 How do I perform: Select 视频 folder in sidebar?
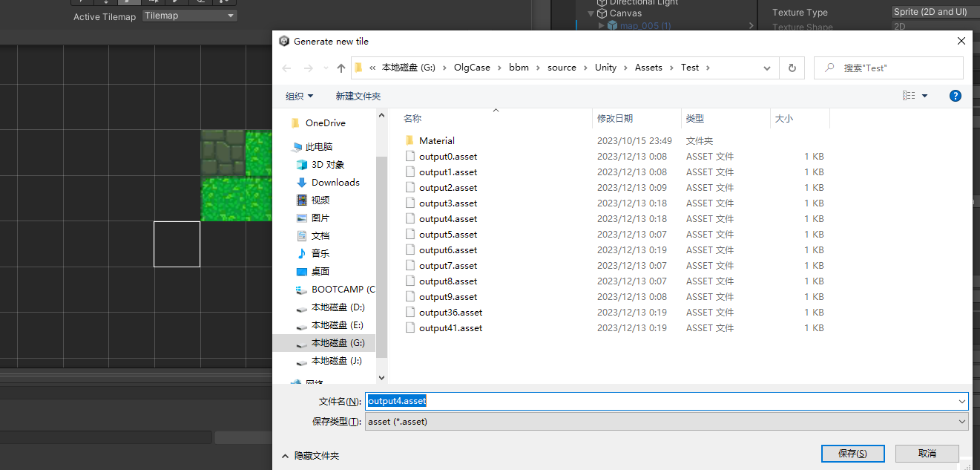click(320, 200)
